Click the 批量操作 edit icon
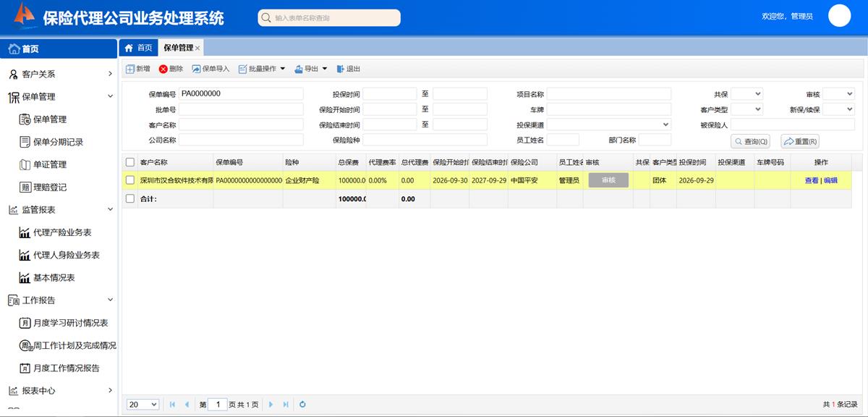This screenshot has height=417, width=868. [x=242, y=69]
